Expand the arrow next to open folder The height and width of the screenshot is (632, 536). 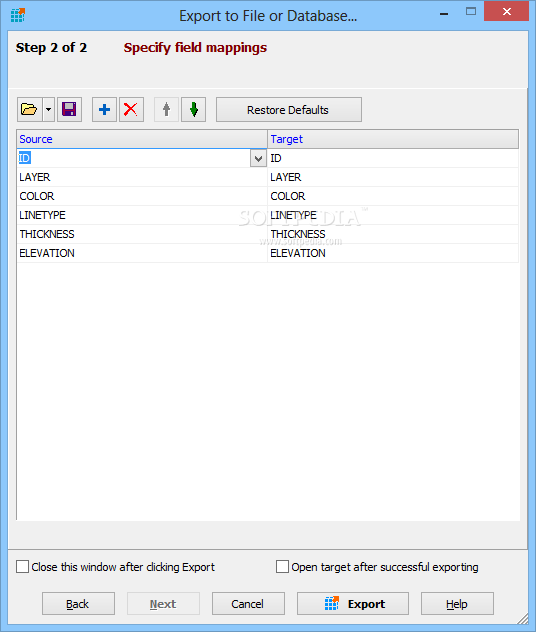pyautogui.click(x=48, y=109)
